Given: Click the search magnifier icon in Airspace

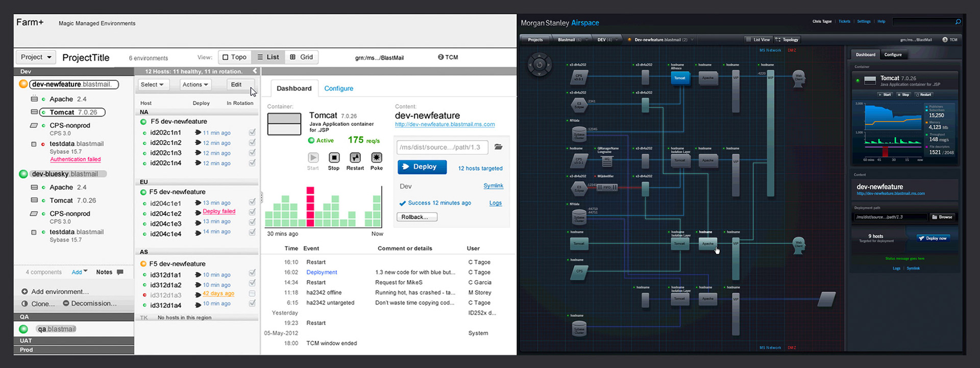Looking at the screenshot, I should (958, 21).
